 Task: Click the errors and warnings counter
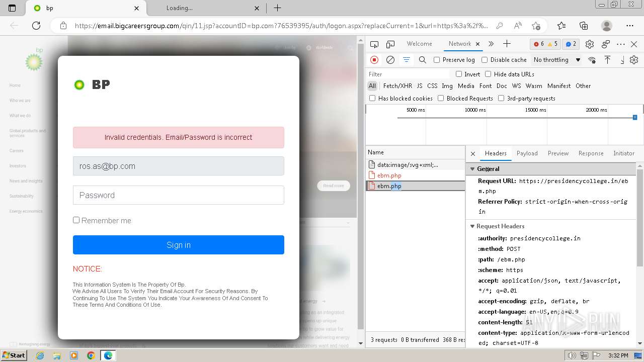click(546, 44)
